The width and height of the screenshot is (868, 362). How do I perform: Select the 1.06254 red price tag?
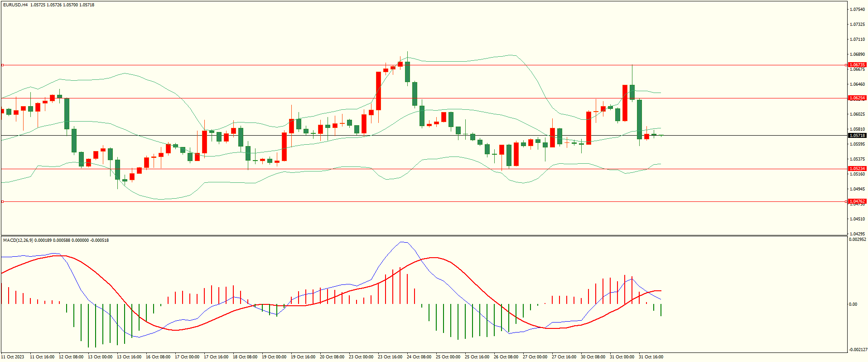coord(857,98)
